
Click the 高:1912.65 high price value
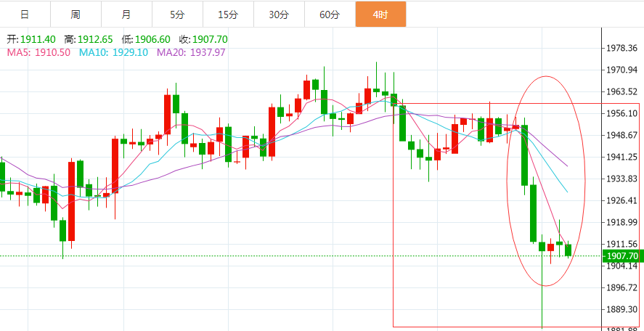click(x=89, y=40)
